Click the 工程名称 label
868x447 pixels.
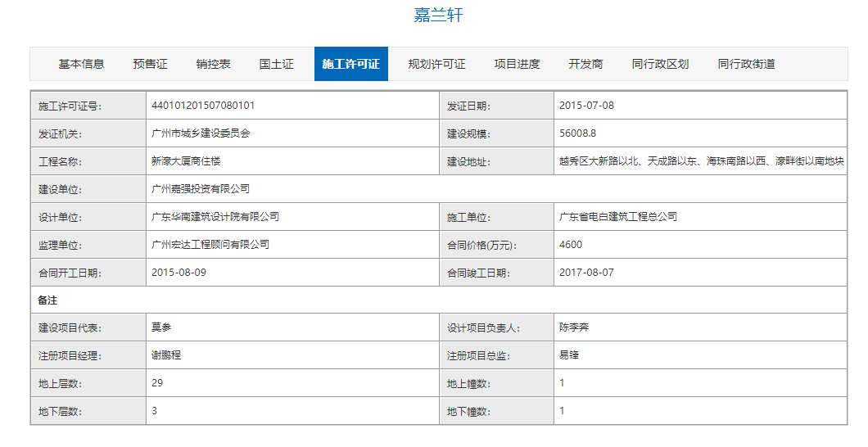tap(60, 161)
